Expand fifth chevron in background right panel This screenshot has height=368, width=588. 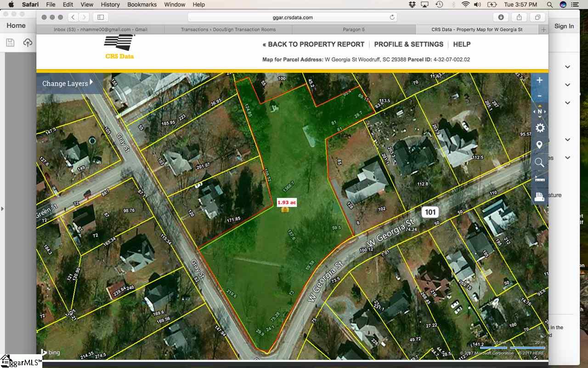[568, 157]
